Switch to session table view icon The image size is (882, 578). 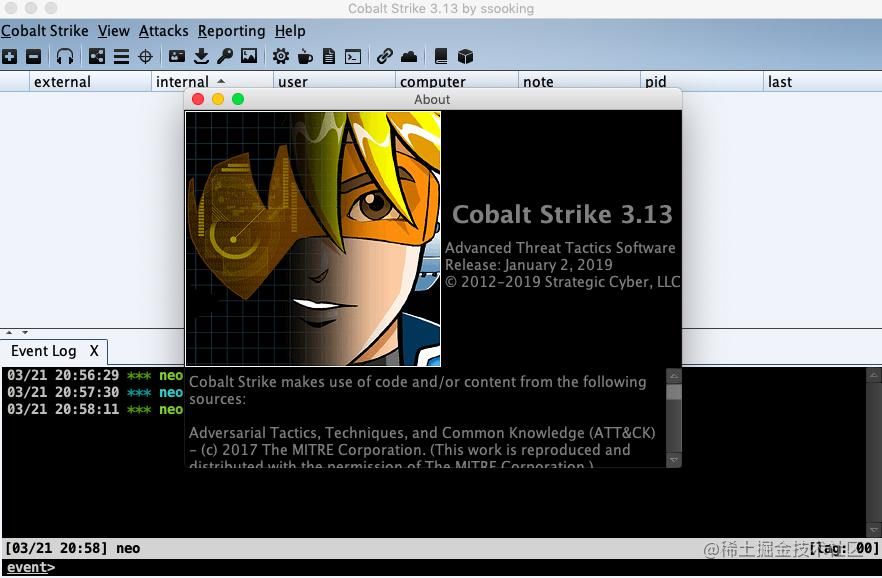[x=122, y=56]
